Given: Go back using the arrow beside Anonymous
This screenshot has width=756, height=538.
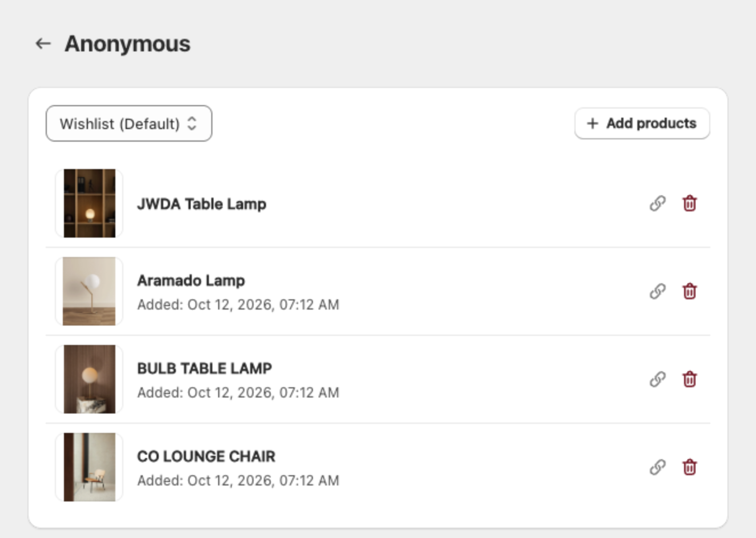Looking at the screenshot, I should 43,43.
